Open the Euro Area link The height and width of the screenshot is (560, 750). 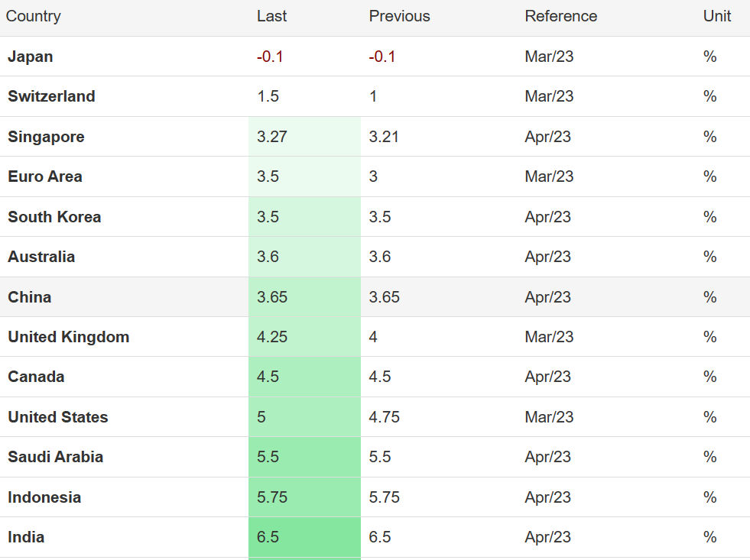click(x=45, y=176)
